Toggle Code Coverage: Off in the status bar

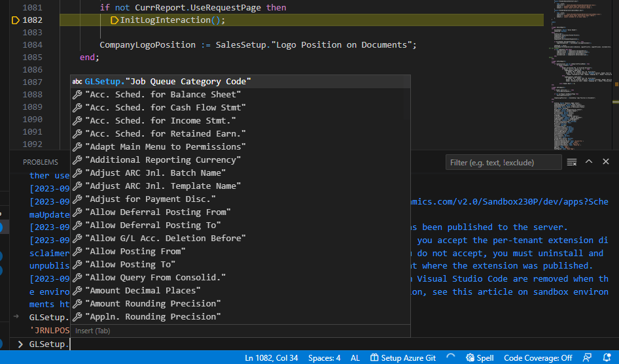538,357
